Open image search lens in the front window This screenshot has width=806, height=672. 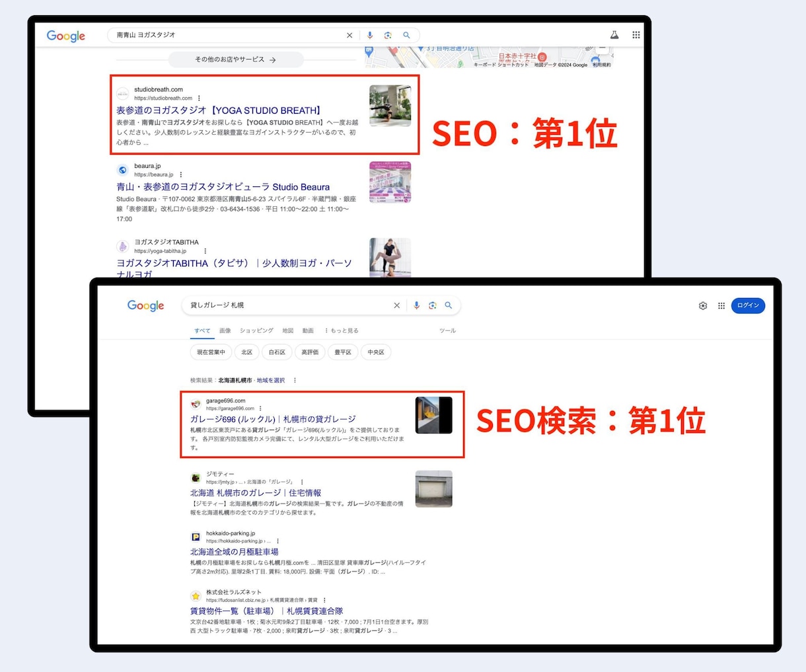[x=432, y=305]
